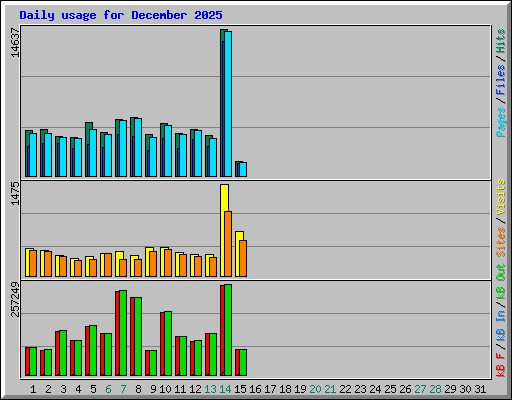Click the 'kB F' legend label

click(x=501, y=364)
